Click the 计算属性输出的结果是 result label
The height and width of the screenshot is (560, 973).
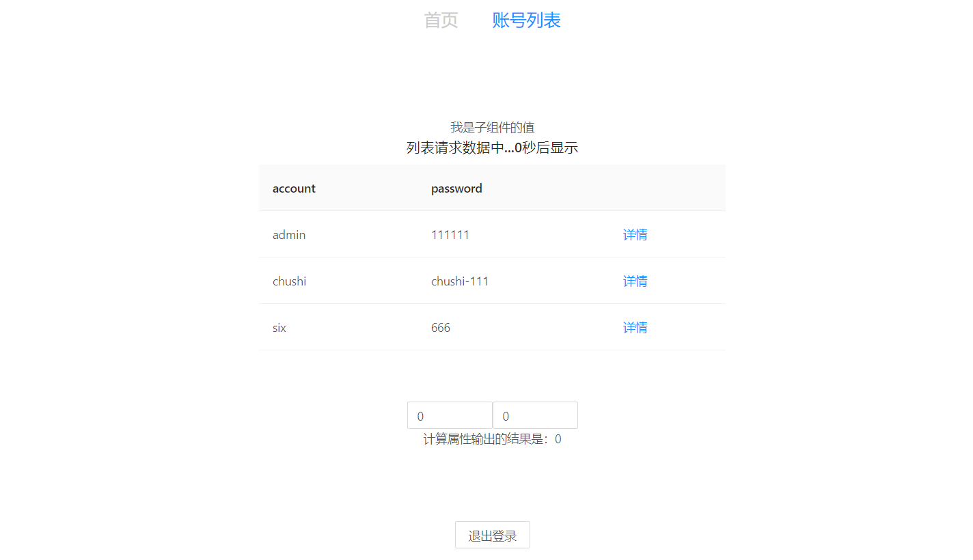(492, 439)
